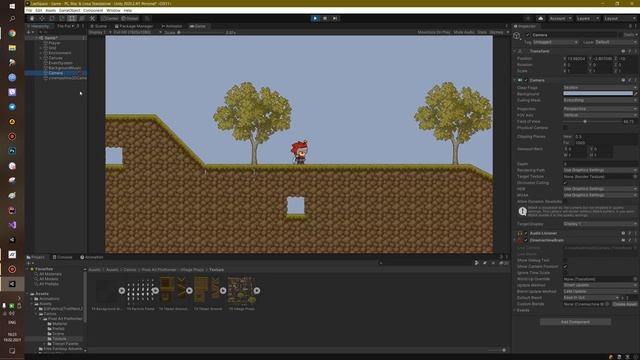Expand TX Village Props sub-assets arrow
Image resolution: width=640 pixels, height=360 pixels.
coord(257,291)
